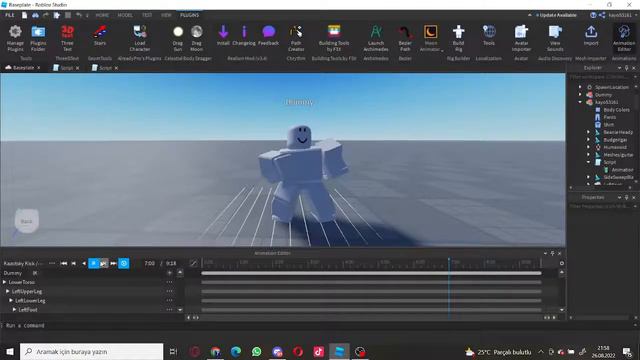
Task: Collapse the Script node in Explorer
Action: pos(588,162)
